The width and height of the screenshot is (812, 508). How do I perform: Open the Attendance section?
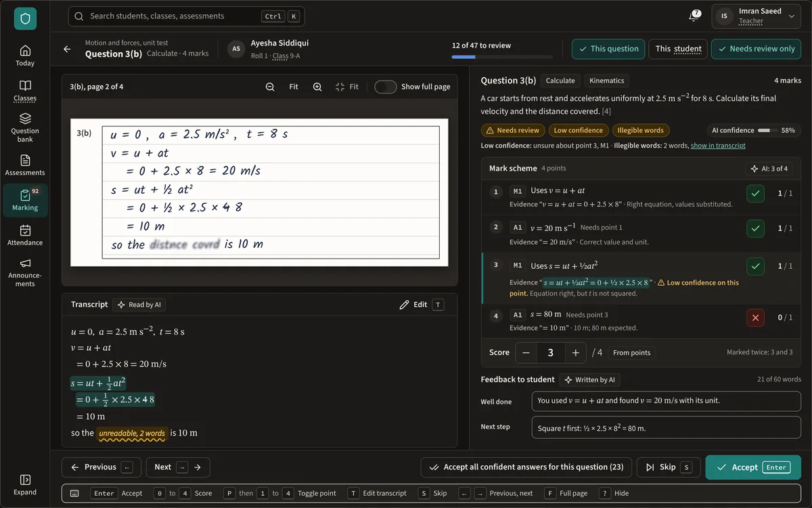click(x=25, y=235)
